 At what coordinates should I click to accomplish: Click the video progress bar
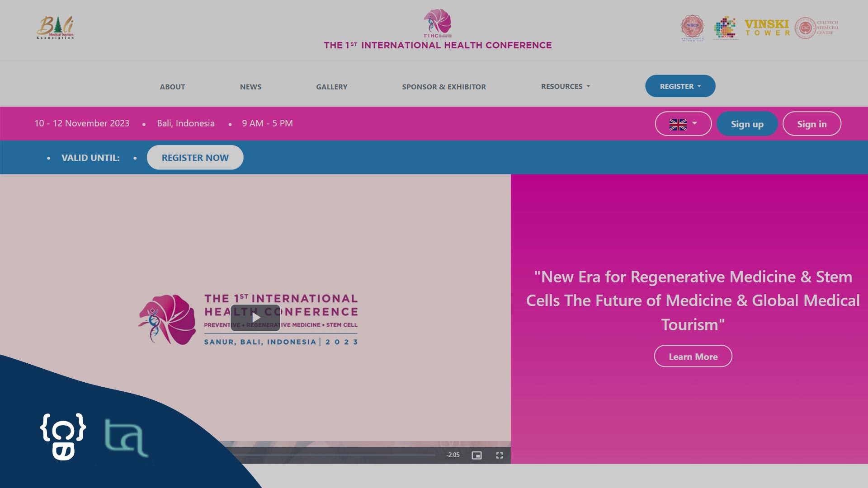click(335, 455)
